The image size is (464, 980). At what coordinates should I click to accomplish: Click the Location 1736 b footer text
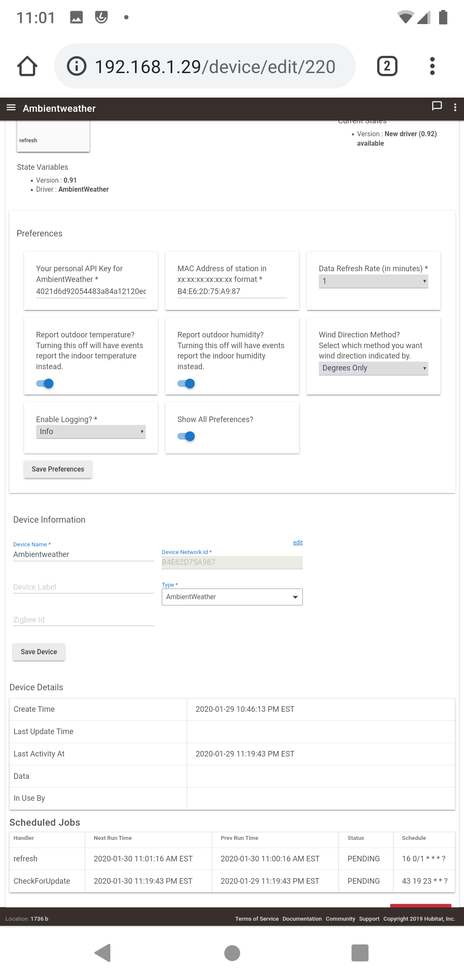(x=27, y=919)
